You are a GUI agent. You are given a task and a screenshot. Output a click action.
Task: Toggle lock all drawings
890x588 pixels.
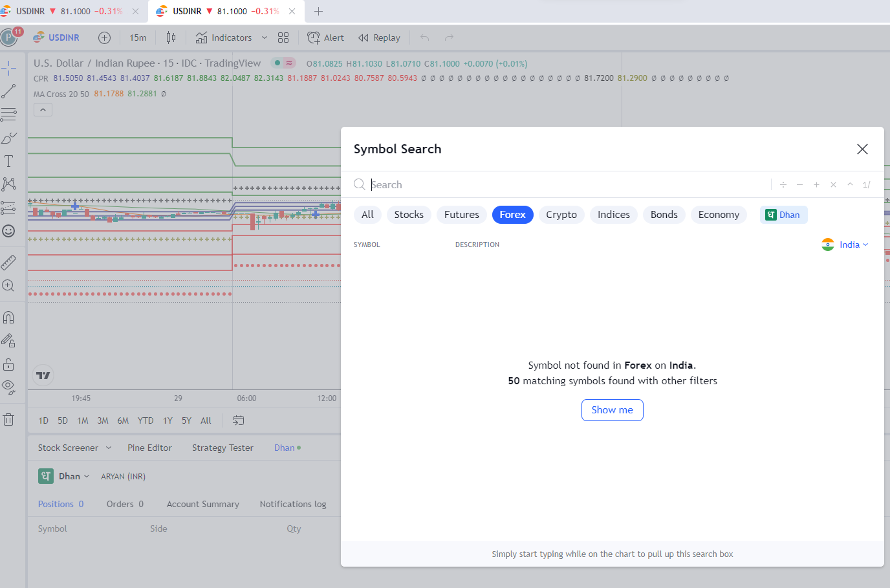[x=8, y=364]
